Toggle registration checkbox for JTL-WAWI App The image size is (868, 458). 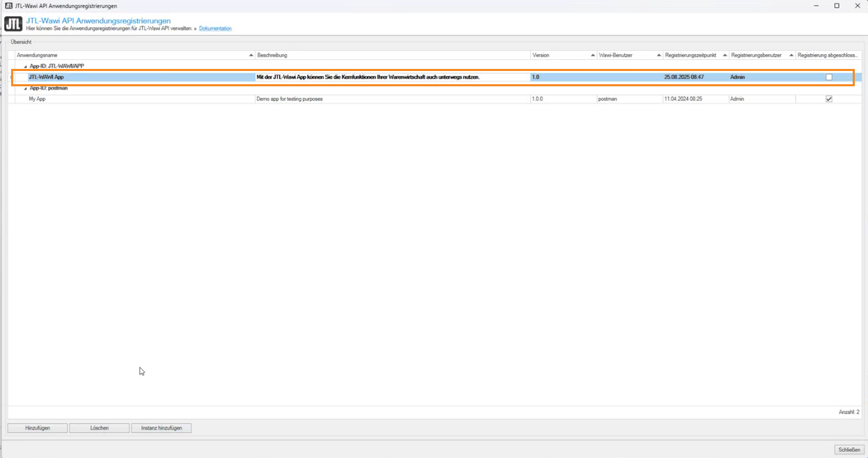coord(828,77)
